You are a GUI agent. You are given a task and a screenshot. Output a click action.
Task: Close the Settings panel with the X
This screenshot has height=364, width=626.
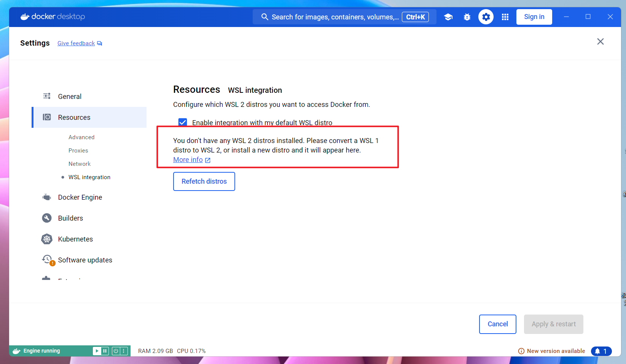(600, 41)
